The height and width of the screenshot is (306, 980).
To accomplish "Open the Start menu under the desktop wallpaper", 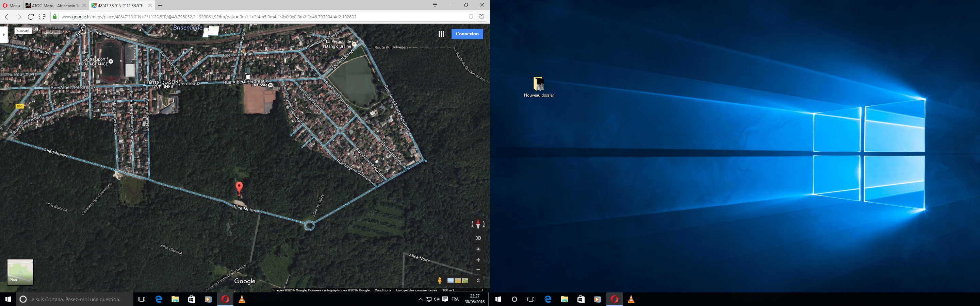I will click(498, 299).
